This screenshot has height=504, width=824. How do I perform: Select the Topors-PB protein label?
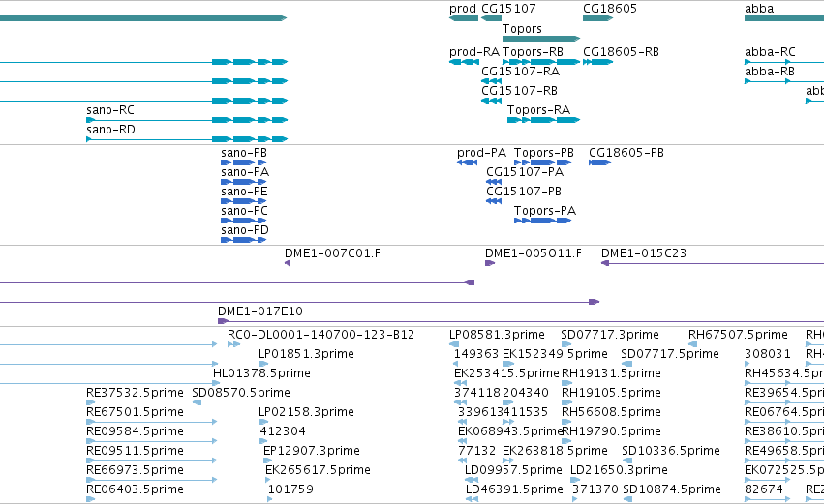tap(544, 153)
